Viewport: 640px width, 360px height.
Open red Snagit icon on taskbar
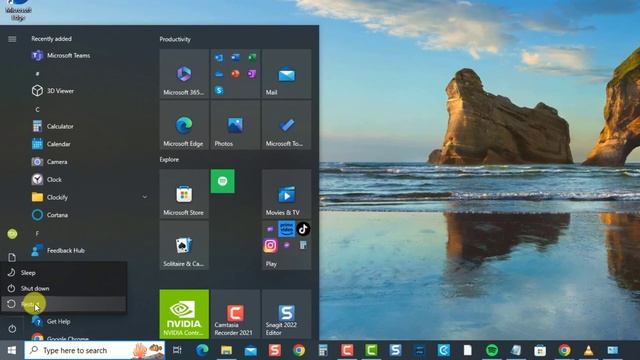click(x=275, y=350)
